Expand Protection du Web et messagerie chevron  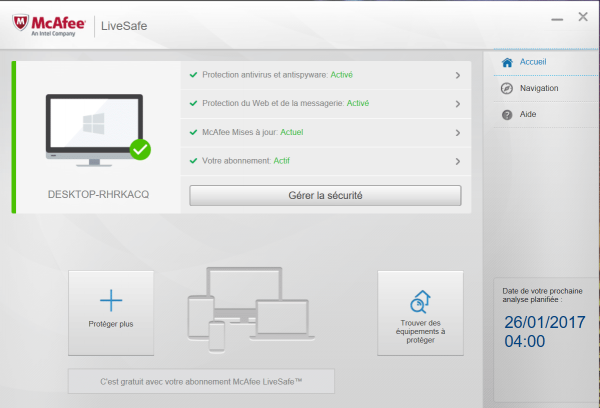tap(458, 104)
